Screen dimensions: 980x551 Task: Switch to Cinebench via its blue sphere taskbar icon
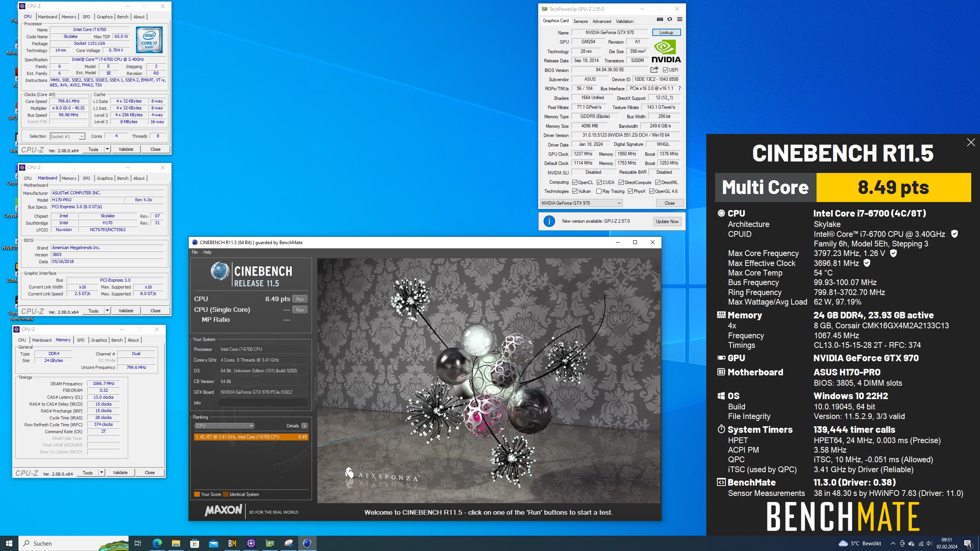[307, 543]
